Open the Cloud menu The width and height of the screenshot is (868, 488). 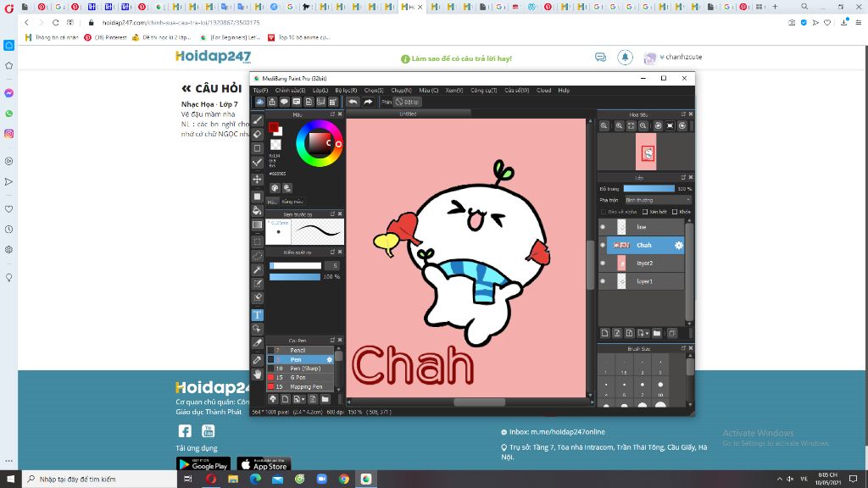(x=543, y=90)
